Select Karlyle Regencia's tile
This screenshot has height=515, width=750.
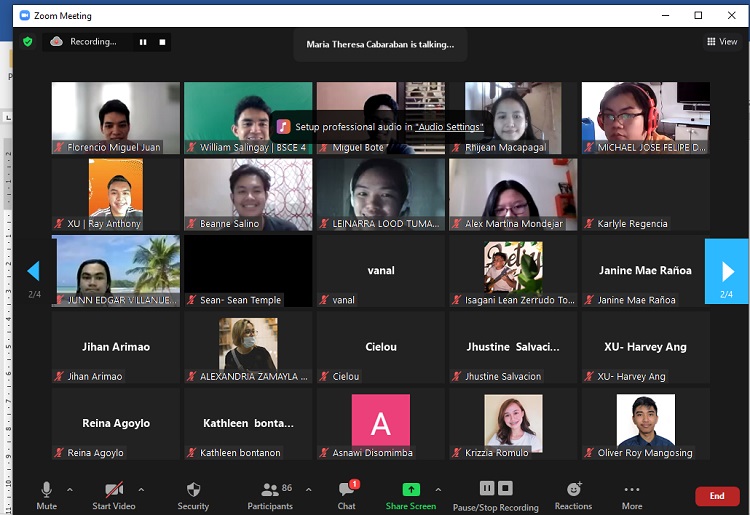pyautogui.click(x=646, y=195)
